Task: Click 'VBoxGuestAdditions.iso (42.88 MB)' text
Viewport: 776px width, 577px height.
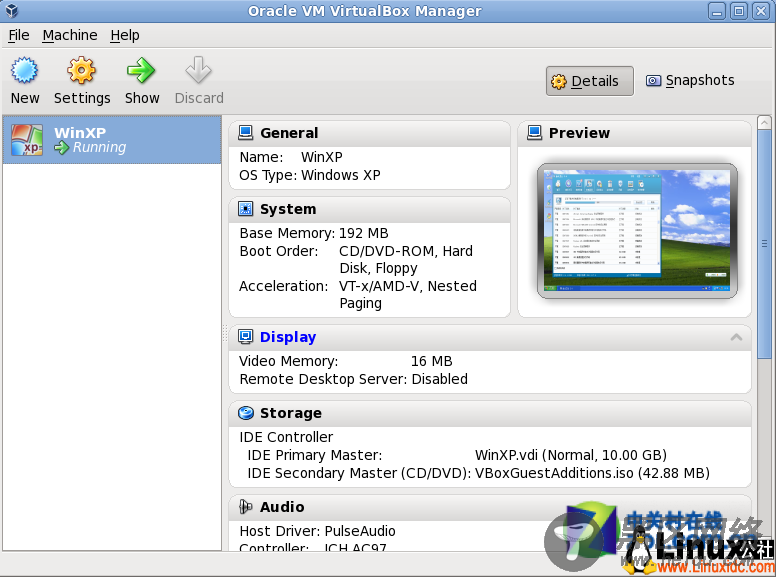Action: [x=592, y=474]
